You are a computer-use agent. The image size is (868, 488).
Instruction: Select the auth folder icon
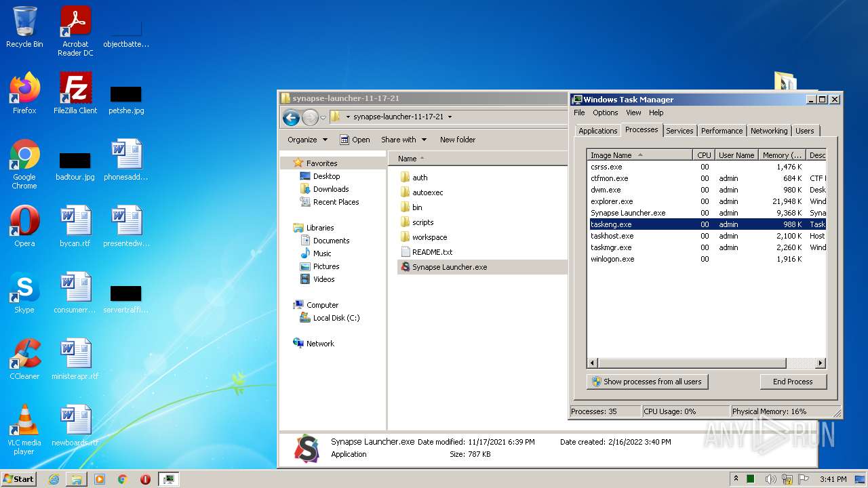point(406,178)
